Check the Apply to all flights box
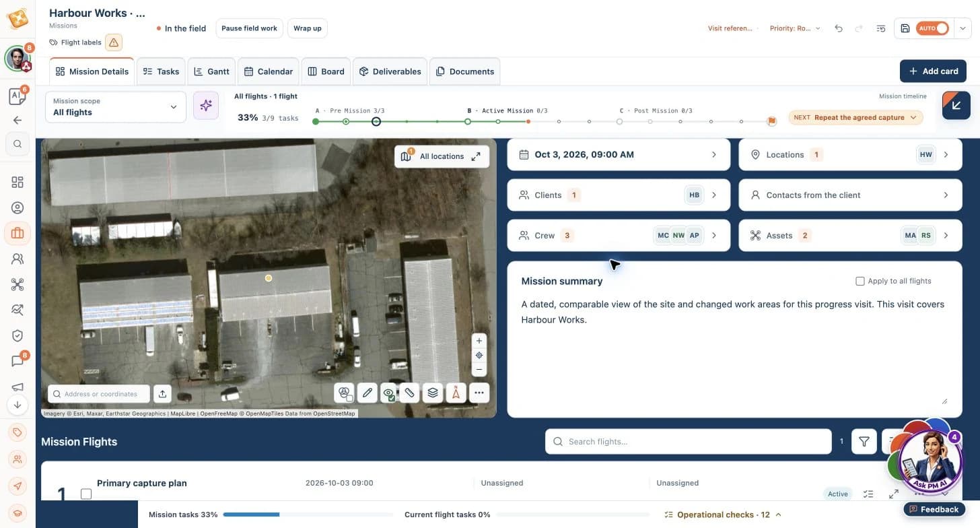The width and height of the screenshot is (980, 528). [x=860, y=281]
